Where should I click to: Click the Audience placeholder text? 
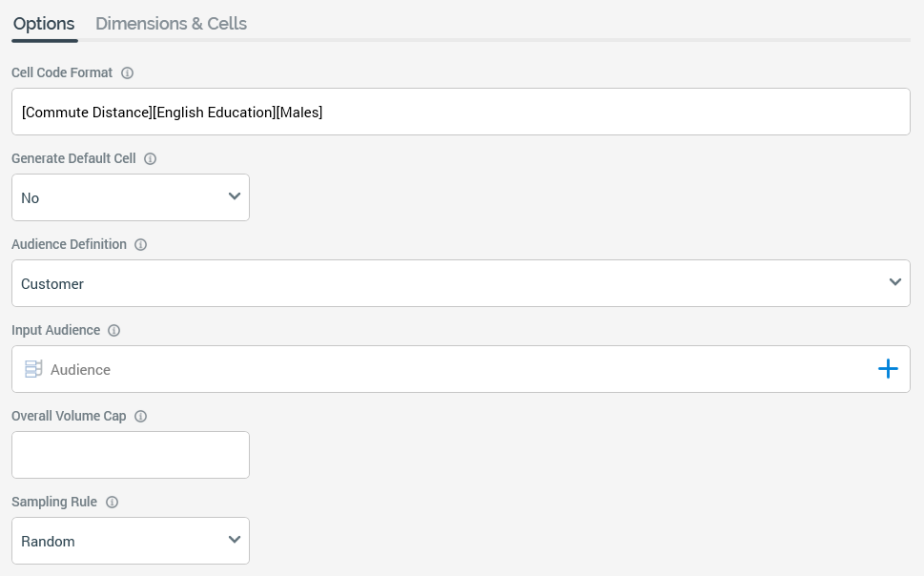80,370
